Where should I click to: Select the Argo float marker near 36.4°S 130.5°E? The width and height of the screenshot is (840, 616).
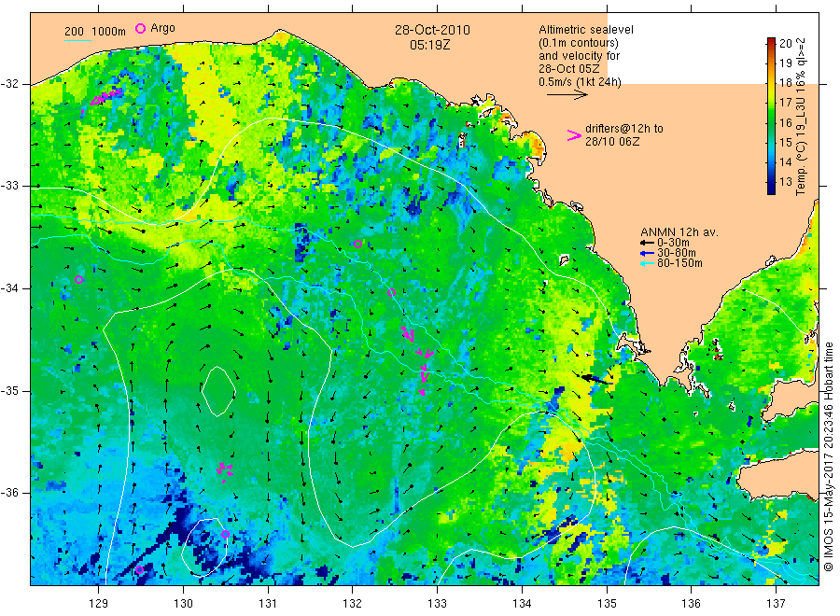(226, 534)
